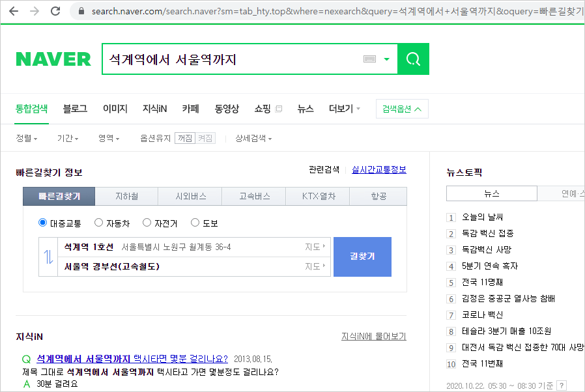Click the padlock site security icon
The height and width of the screenshot is (392, 585).
tap(81, 11)
